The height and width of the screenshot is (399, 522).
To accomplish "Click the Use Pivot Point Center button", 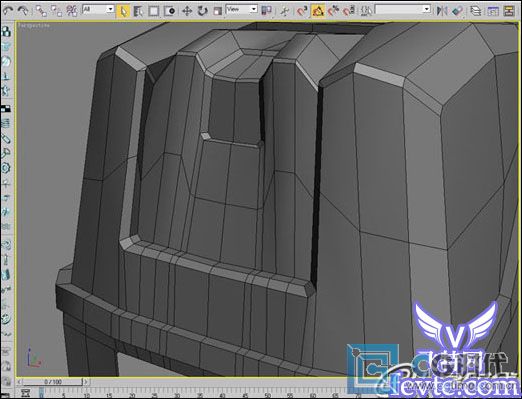I will [267, 11].
